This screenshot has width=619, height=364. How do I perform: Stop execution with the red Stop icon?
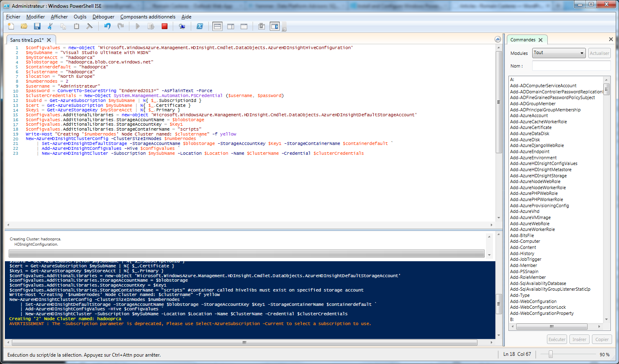pyautogui.click(x=165, y=26)
